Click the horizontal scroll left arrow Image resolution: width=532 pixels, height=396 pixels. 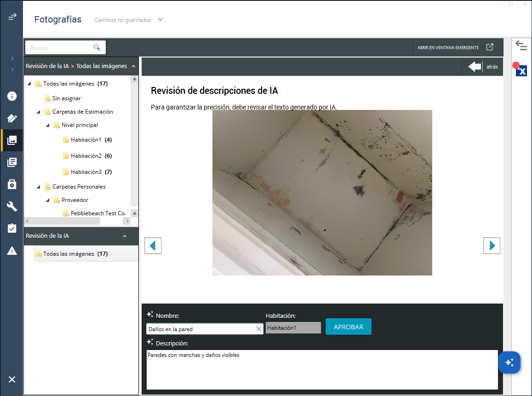(28, 221)
